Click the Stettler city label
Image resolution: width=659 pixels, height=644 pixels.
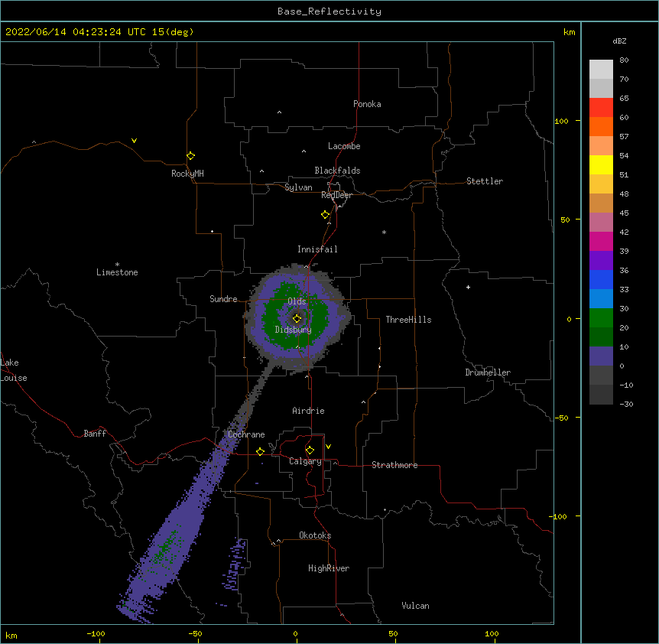point(484,181)
